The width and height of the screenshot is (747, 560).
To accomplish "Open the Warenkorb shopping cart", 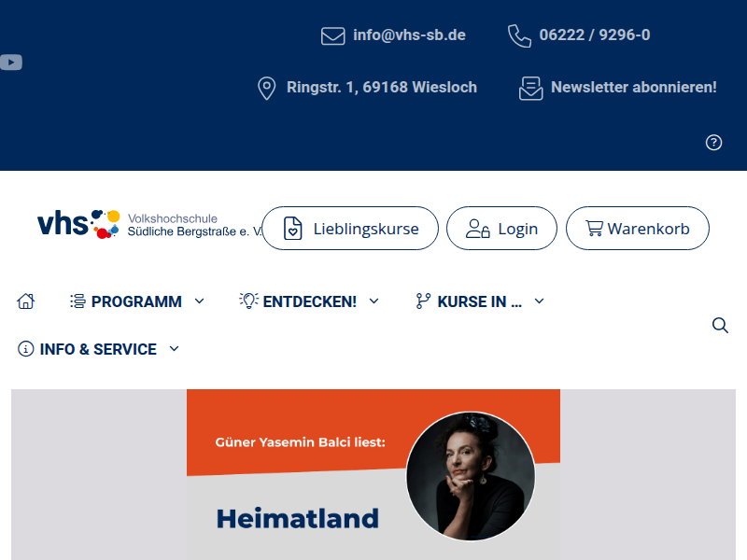I will coord(638,228).
